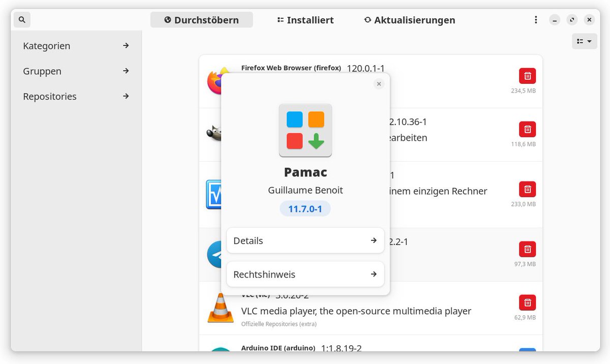Click the Telegram app icon
Image resolution: width=610 pixels, height=364 pixels.
pos(216,254)
